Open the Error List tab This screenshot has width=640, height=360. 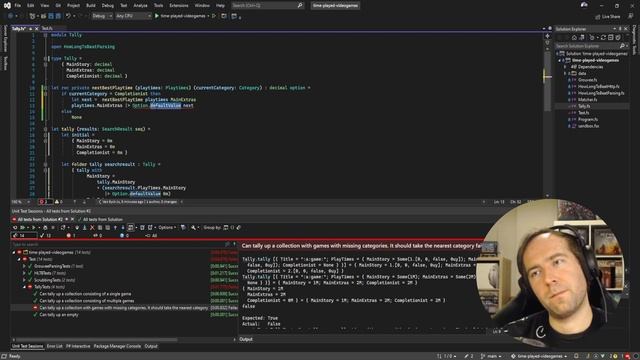point(54,346)
